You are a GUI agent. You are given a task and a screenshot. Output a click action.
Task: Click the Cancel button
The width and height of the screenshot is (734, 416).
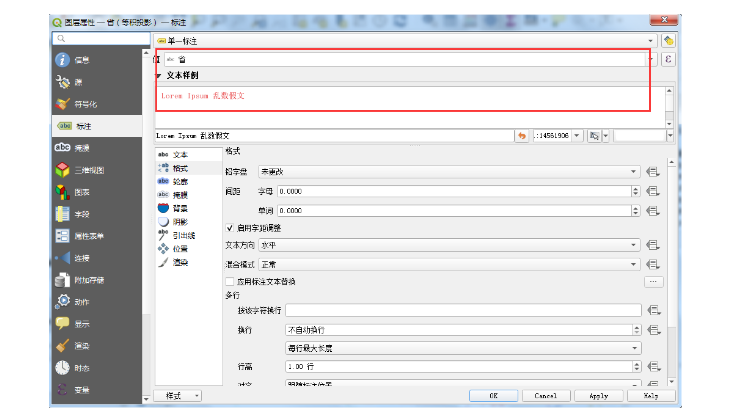click(546, 396)
